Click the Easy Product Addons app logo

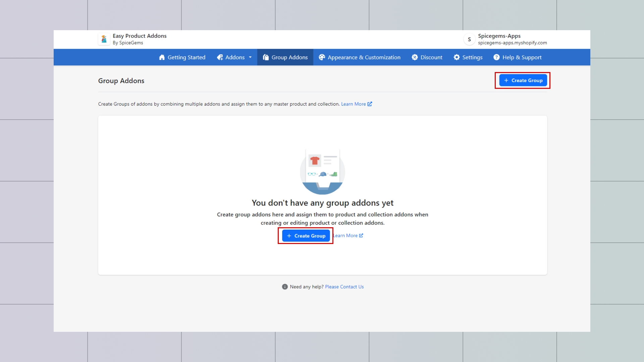tap(104, 39)
